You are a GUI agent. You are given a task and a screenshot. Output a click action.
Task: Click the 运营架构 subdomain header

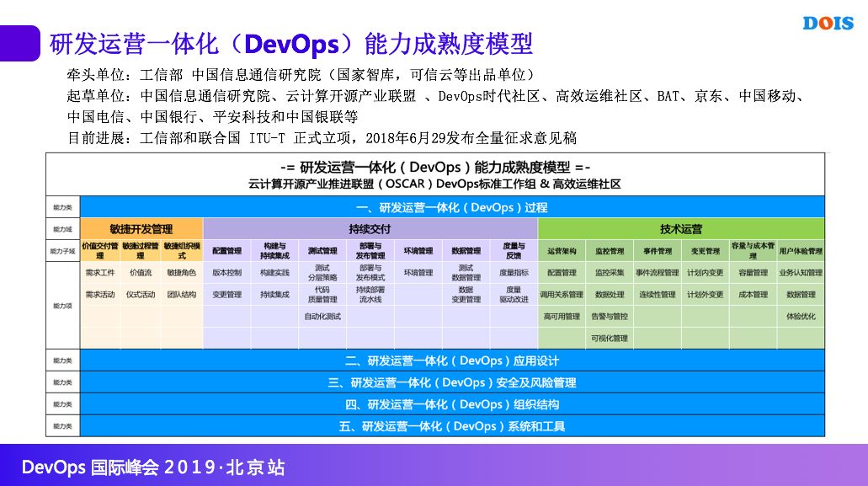pos(562,251)
